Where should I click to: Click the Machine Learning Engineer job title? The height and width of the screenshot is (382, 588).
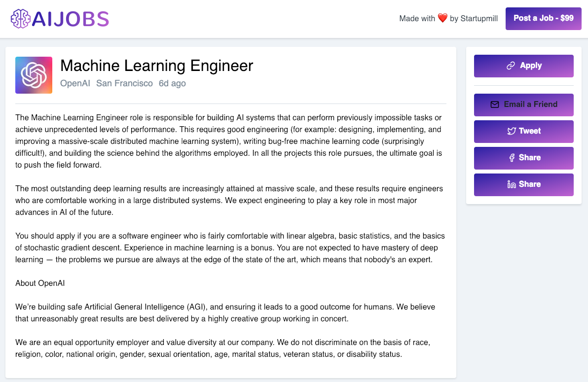coord(157,66)
